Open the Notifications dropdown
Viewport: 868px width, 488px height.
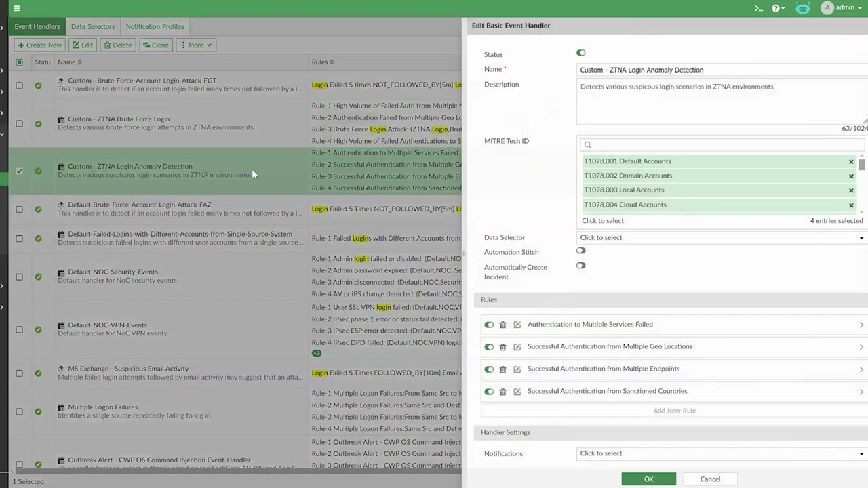722,454
